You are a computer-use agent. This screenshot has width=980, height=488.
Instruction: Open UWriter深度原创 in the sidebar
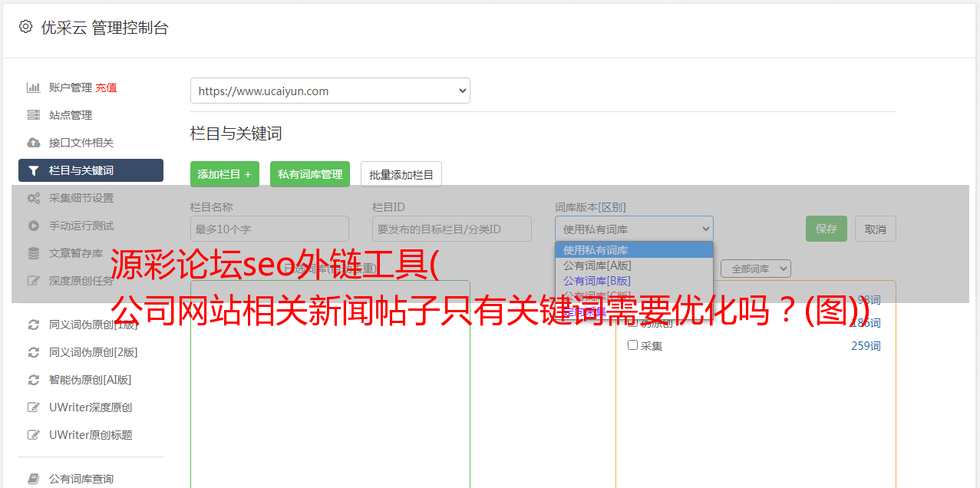(x=91, y=407)
